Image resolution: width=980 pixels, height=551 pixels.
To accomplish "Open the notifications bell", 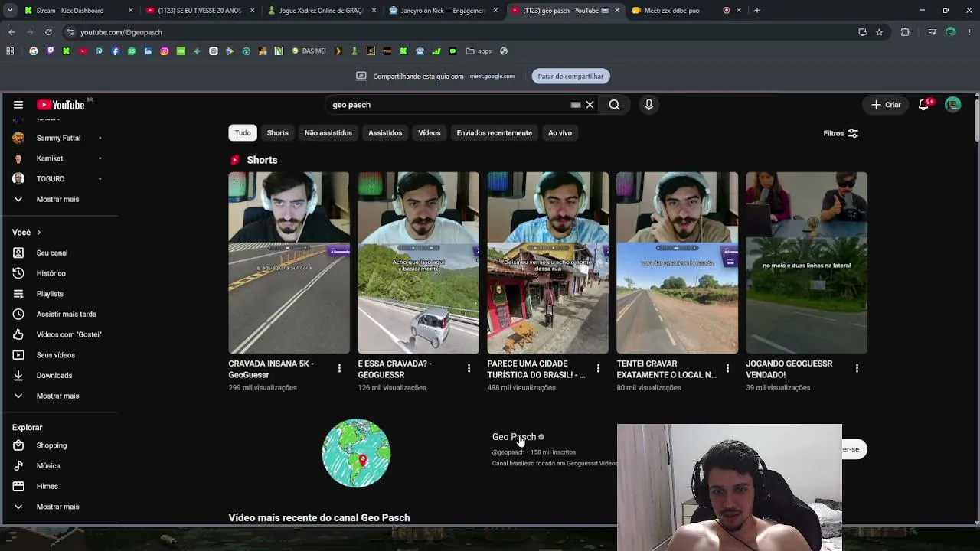I will tap(924, 105).
